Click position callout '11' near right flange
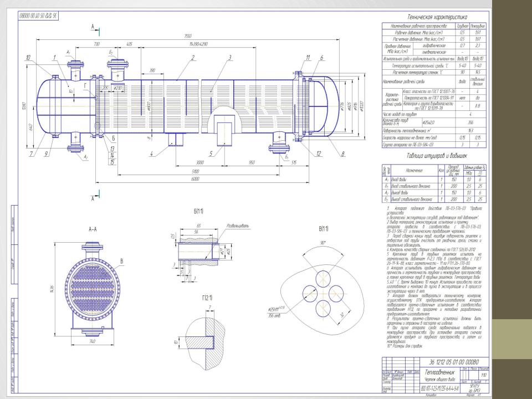 (x=308, y=58)
